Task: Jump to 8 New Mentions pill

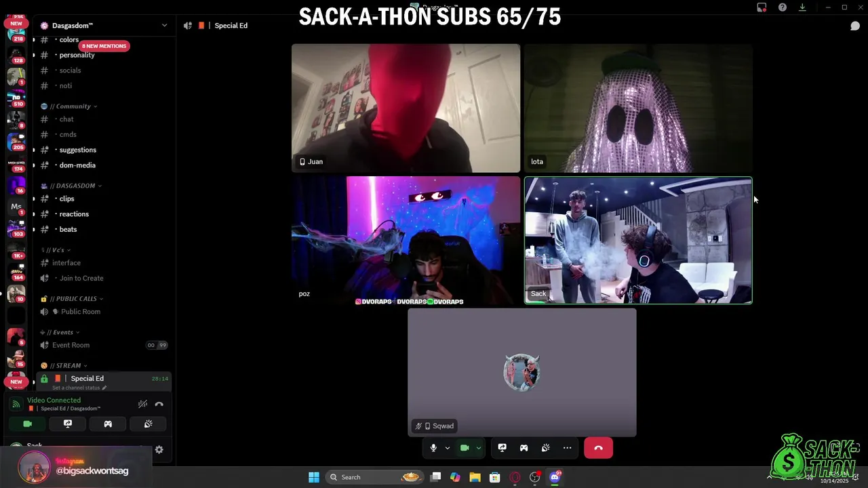Action: pyautogui.click(x=104, y=46)
